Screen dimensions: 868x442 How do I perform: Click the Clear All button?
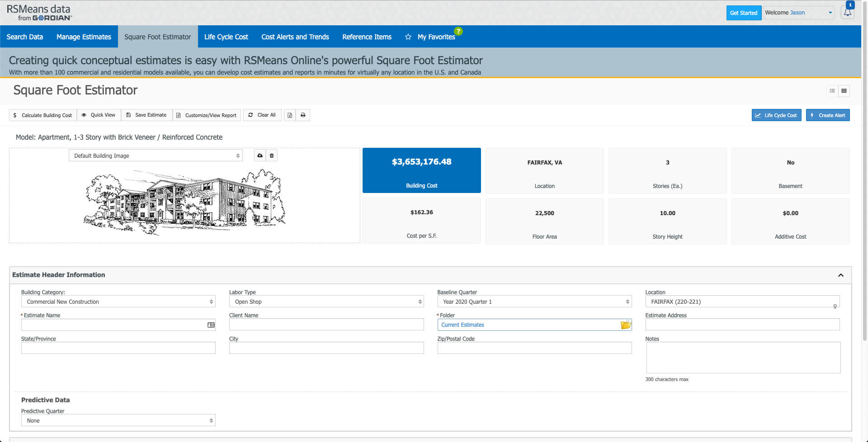pos(262,115)
